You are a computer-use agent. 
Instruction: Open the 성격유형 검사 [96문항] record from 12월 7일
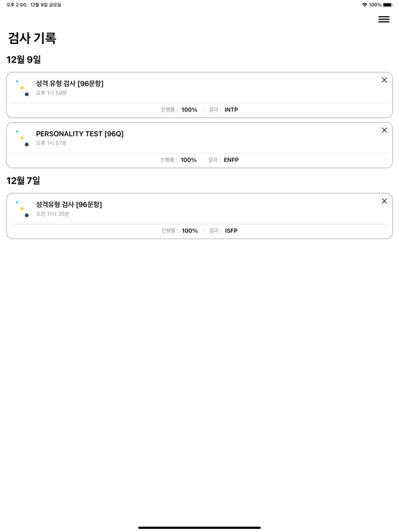[x=69, y=205]
